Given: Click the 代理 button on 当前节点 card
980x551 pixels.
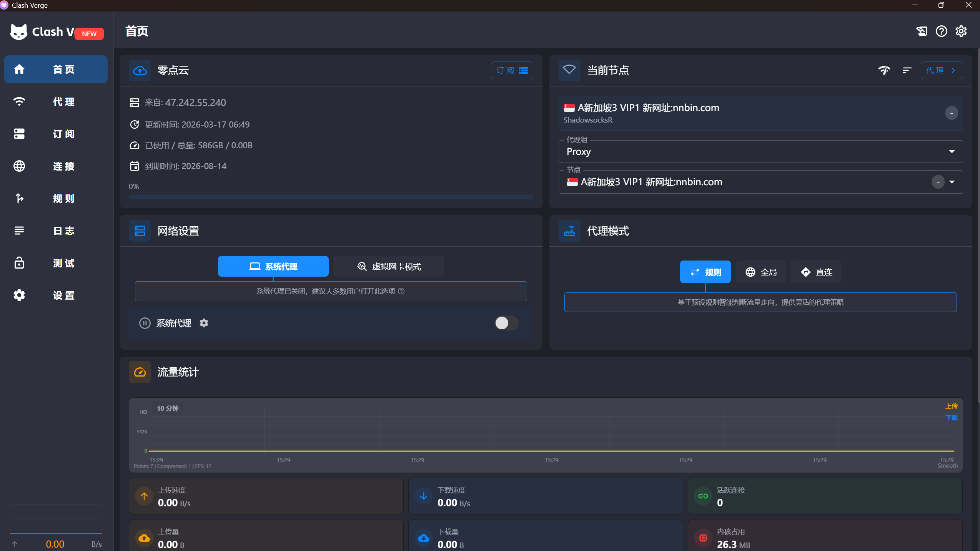Looking at the screenshot, I should [x=942, y=70].
